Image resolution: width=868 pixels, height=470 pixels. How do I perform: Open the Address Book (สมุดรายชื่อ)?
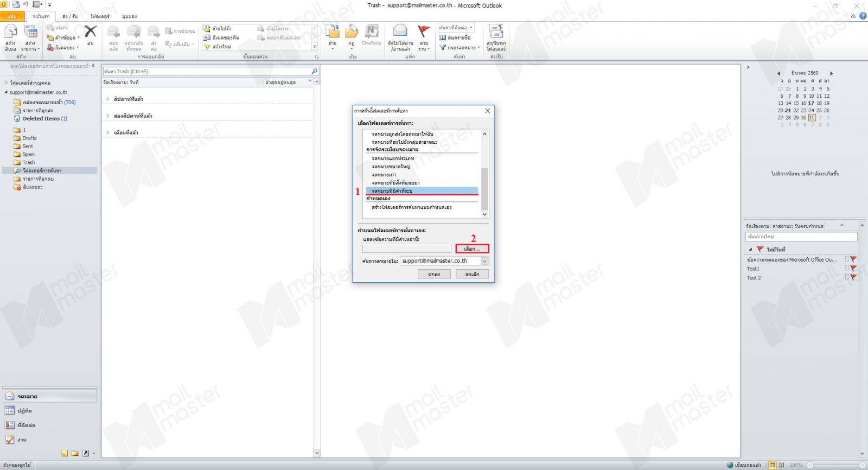click(x=455, y=37)
